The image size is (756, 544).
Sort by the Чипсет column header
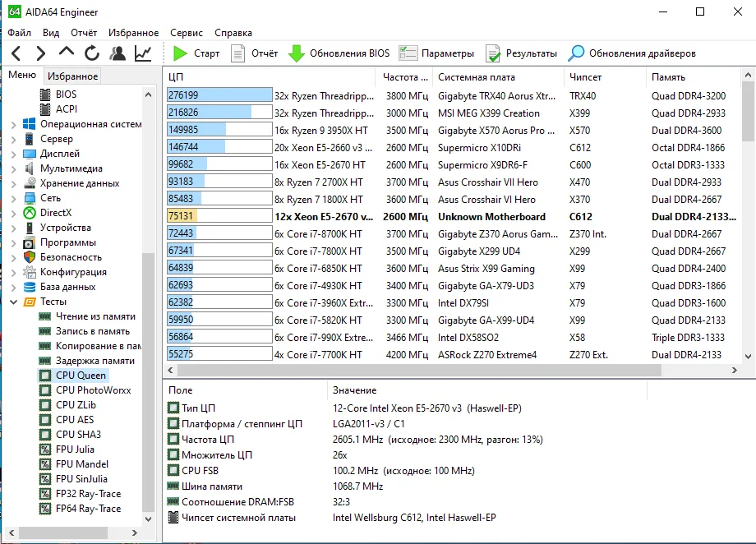(x=605, y=77)
